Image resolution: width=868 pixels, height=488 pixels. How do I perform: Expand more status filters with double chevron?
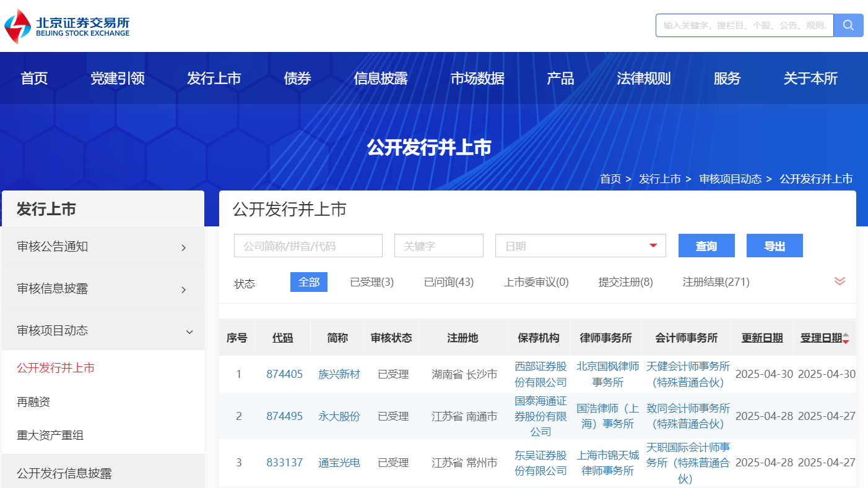tap(840, 281)
